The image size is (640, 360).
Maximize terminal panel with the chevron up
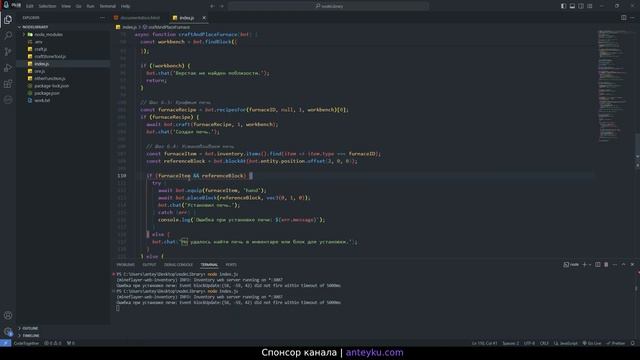[623, 264]
